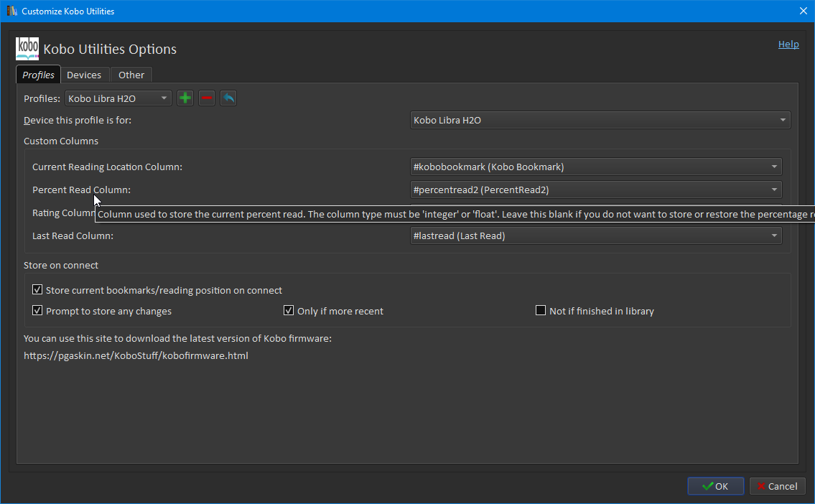The width and height of the screenshot is (815, 504).
Task: Remove the profile with red minus icon
Action: click(x=207, y=98)
